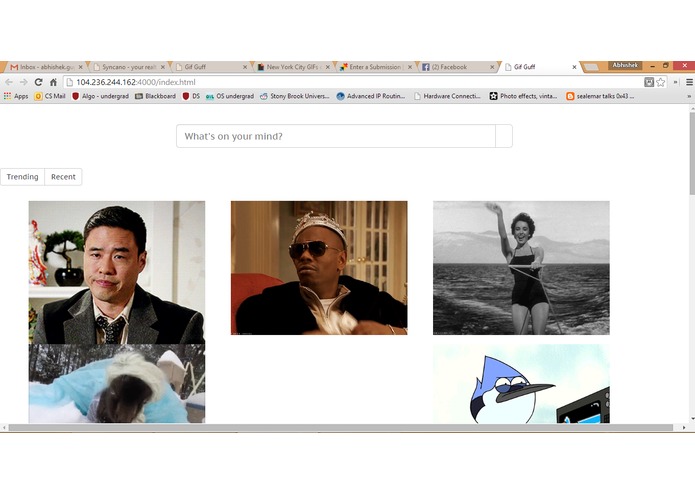Close the Facebook tab
695x494 pixels.
tap(492, 67)
